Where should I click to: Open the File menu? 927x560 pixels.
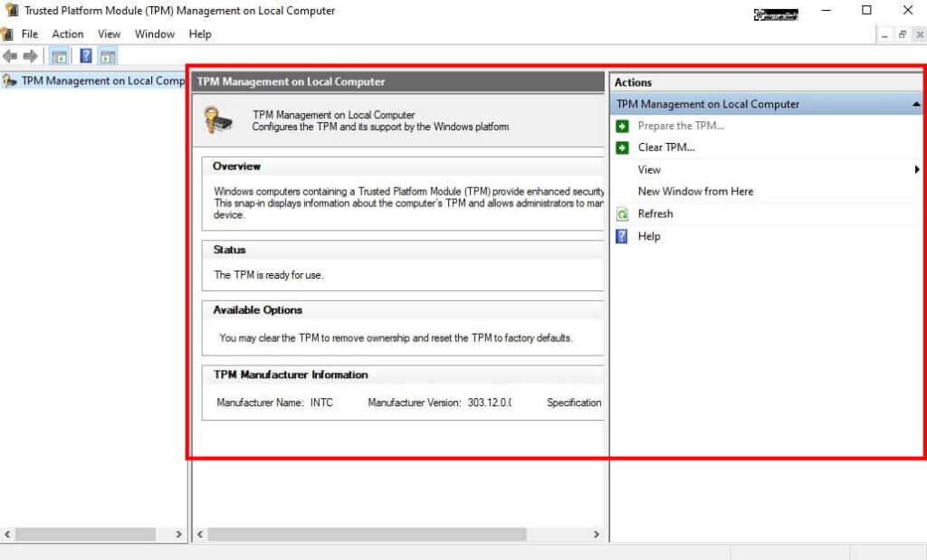tap(30, 33)
